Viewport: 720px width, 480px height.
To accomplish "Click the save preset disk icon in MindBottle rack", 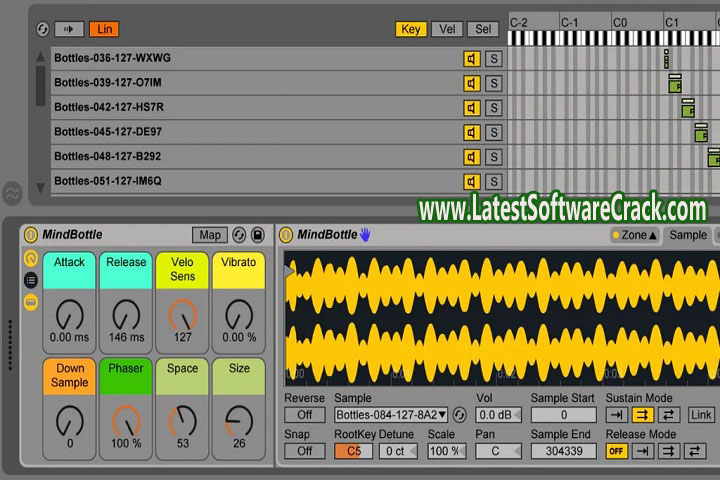I will pyautogui.click(x=257, y=235).
